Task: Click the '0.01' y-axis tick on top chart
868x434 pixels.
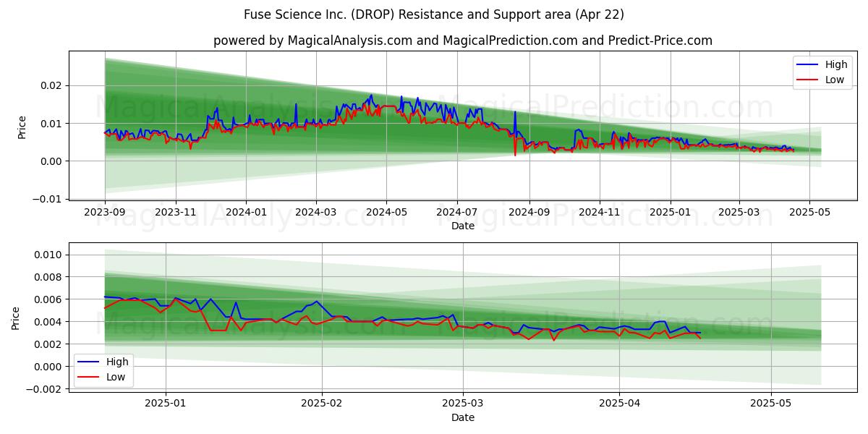Action: [53, 123]
